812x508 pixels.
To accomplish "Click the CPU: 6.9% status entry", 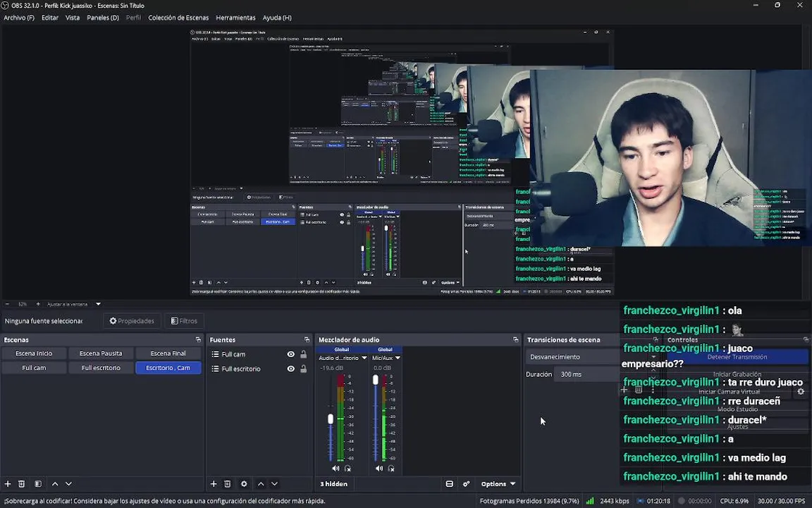I will [734, 501].
